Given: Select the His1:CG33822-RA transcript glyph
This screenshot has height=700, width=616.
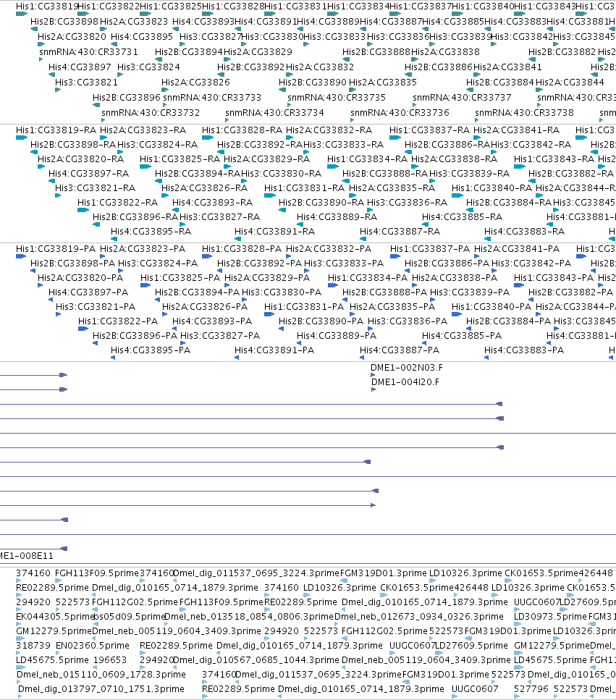Looking at the screenshot, I should (x=83, y=210).
